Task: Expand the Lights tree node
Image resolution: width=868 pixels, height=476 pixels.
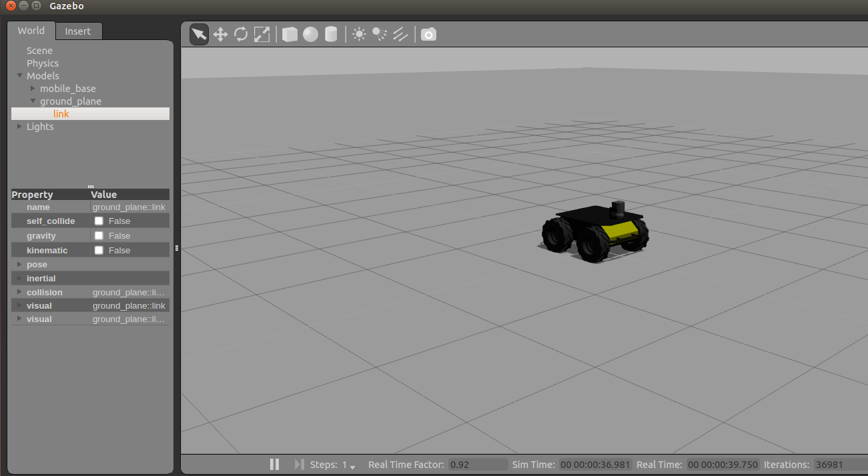Action: click(20, 127)
